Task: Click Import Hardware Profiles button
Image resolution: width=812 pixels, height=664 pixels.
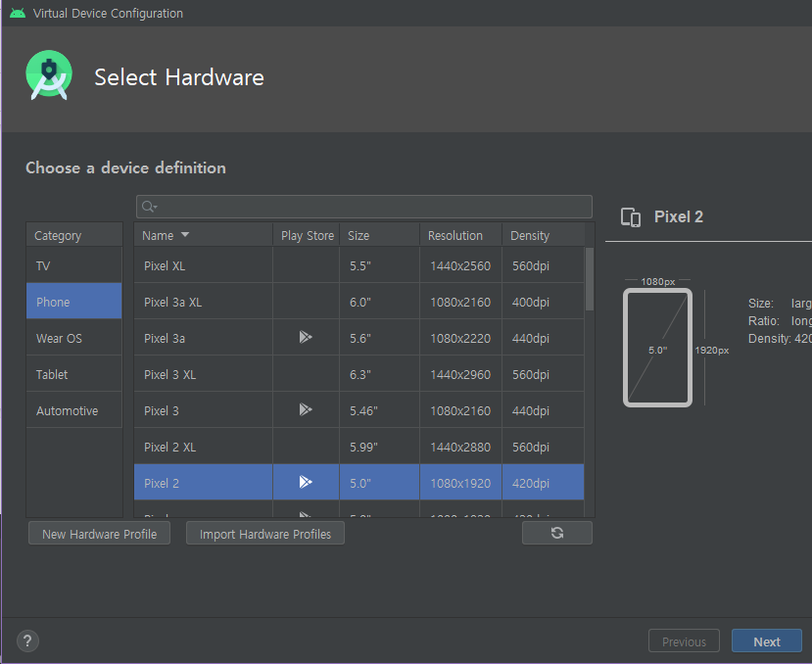Action: (265, 534)
